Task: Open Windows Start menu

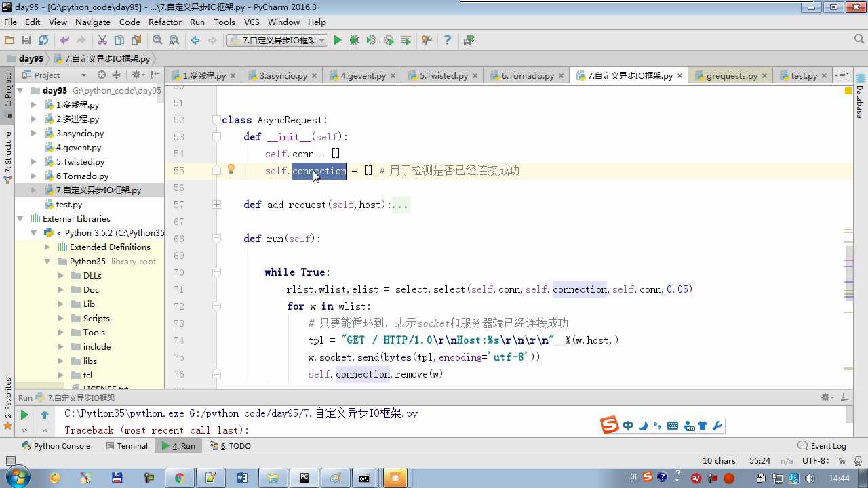Action: coord(16,477)
